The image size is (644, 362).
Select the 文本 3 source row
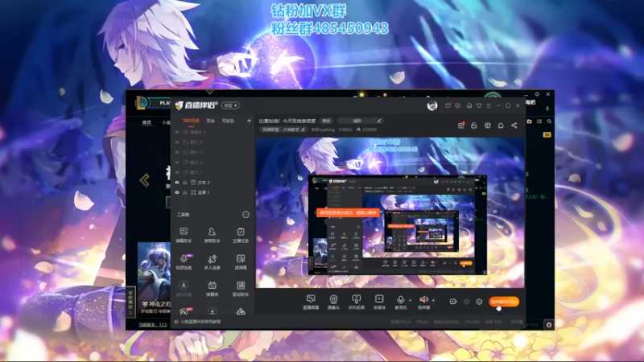click(213, 183)
